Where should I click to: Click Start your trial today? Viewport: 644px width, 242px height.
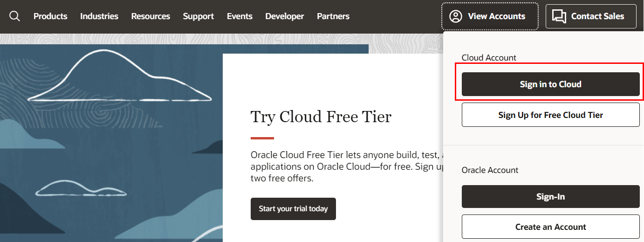[x=293, y=209]
